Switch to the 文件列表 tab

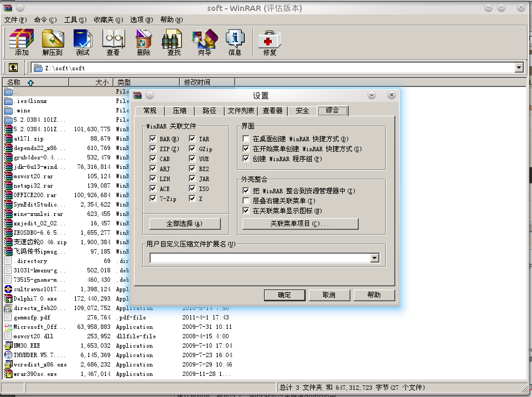(x=241, y=111)
